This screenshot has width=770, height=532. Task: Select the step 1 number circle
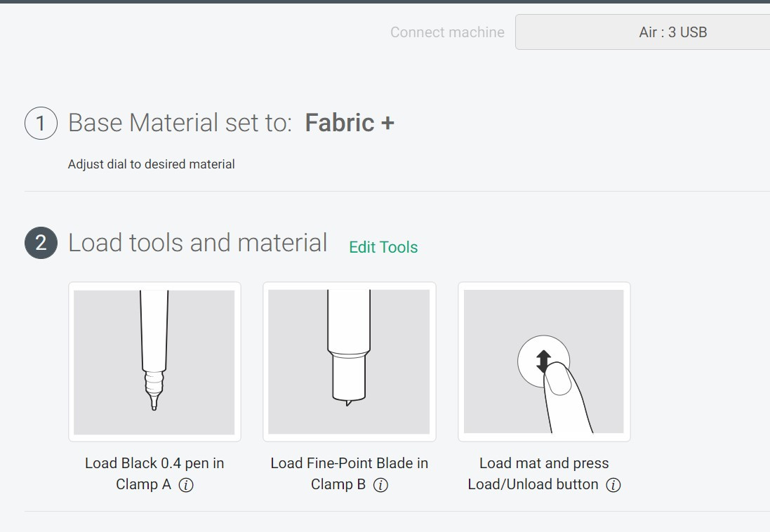coord(41,124)
